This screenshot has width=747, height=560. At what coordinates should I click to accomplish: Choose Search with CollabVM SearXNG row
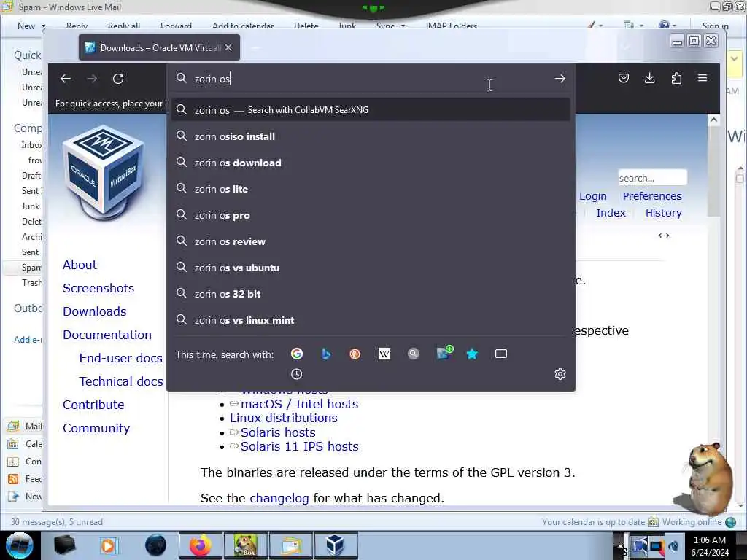371,110
